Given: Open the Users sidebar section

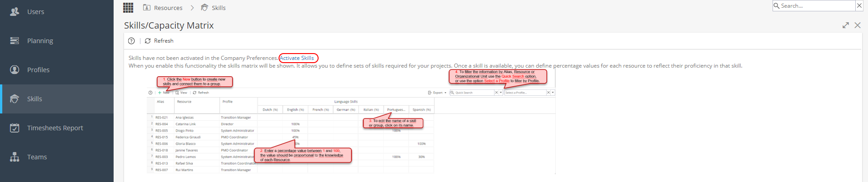Looking at the screenshot, I should [57, 12].
